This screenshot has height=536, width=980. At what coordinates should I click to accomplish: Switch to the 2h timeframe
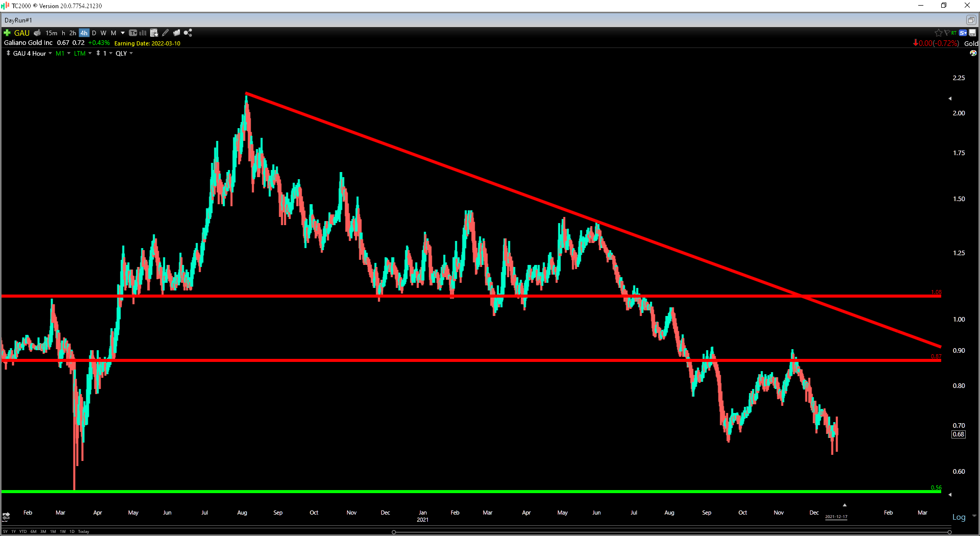[x=73, y=33]
